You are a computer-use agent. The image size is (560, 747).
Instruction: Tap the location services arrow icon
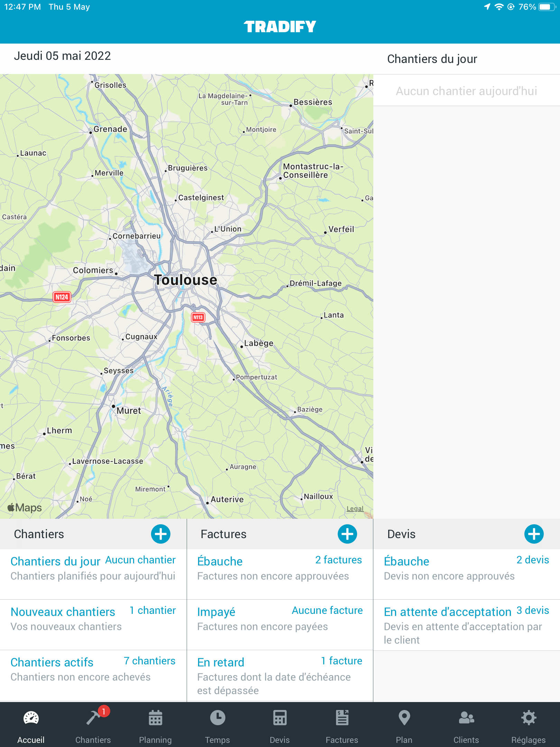pos(487,7)
